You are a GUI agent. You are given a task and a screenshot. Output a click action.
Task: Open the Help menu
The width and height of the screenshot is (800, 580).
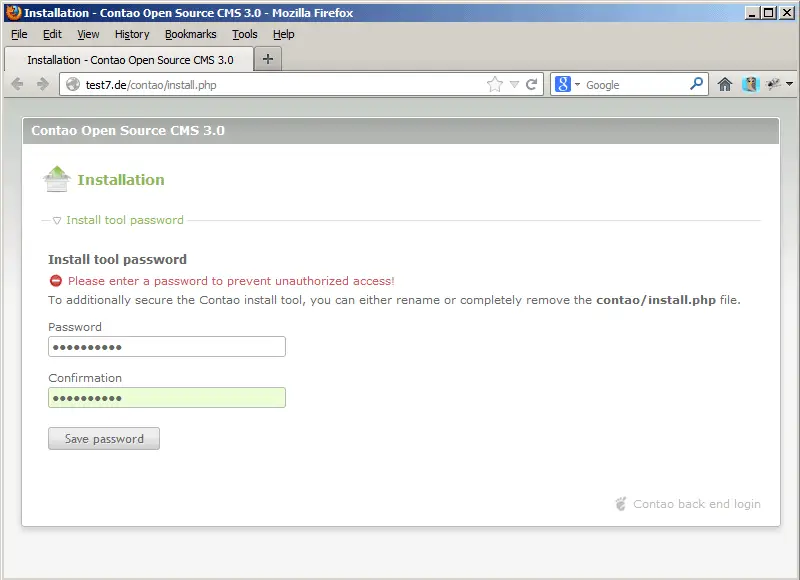pyautogui.click(x=283, y=34)
